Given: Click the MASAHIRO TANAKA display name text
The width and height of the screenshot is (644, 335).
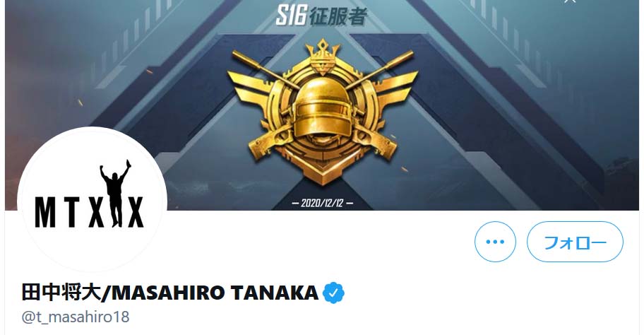Looking at the screenshot, I should click(215, 293).
